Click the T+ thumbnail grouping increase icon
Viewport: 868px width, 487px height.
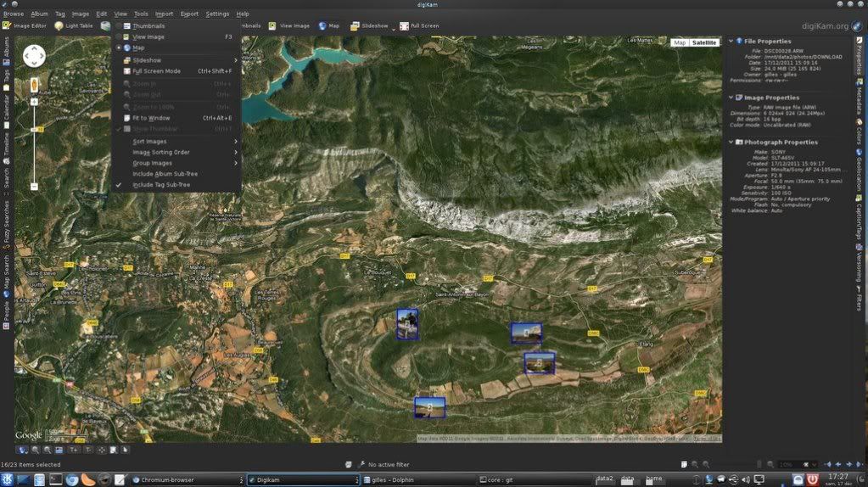74,450
